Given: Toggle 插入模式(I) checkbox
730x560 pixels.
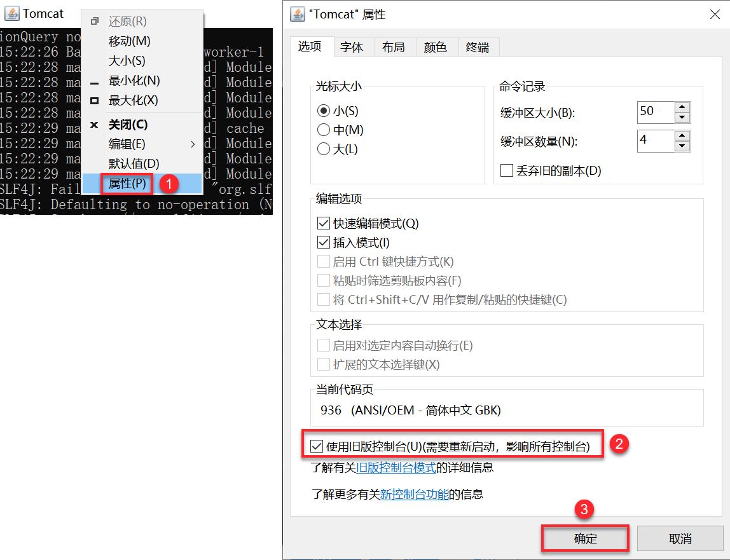Looking at the screenshot, I should (324, 243).
